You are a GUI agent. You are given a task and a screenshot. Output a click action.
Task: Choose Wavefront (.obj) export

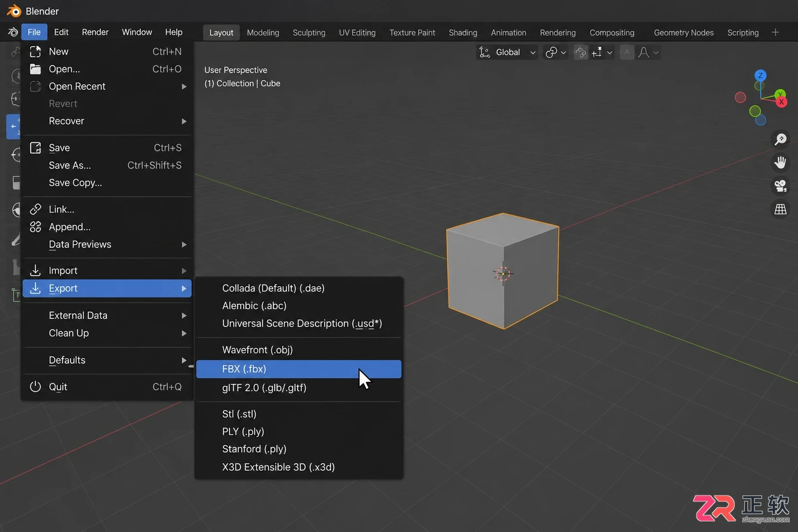point(299,350)
